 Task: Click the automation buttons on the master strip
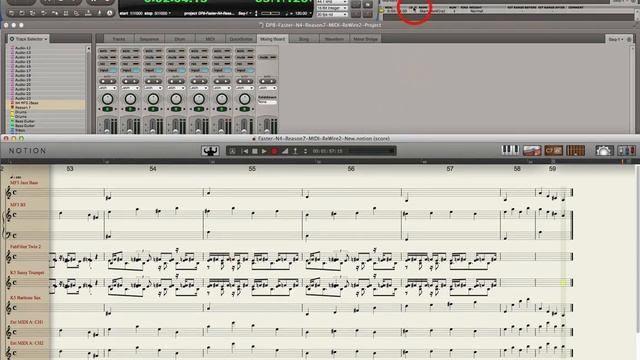267,81
